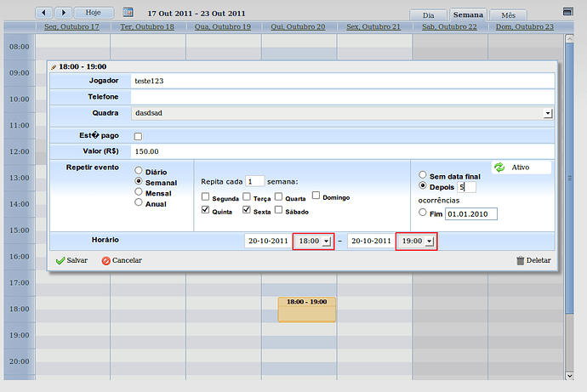
Task: Go to next week arrow
Action: click(x=63, y=13)
